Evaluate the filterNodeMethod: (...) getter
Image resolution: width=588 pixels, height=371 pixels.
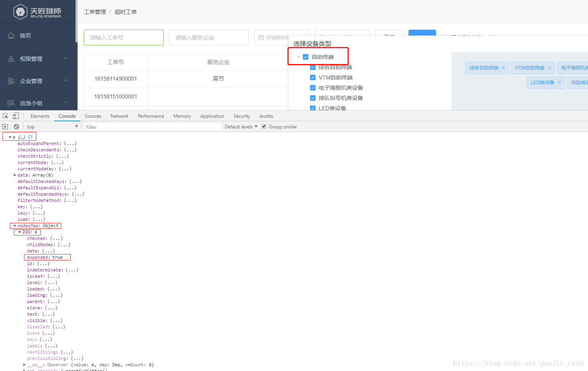pyautogui.click(x=47, y=200)
